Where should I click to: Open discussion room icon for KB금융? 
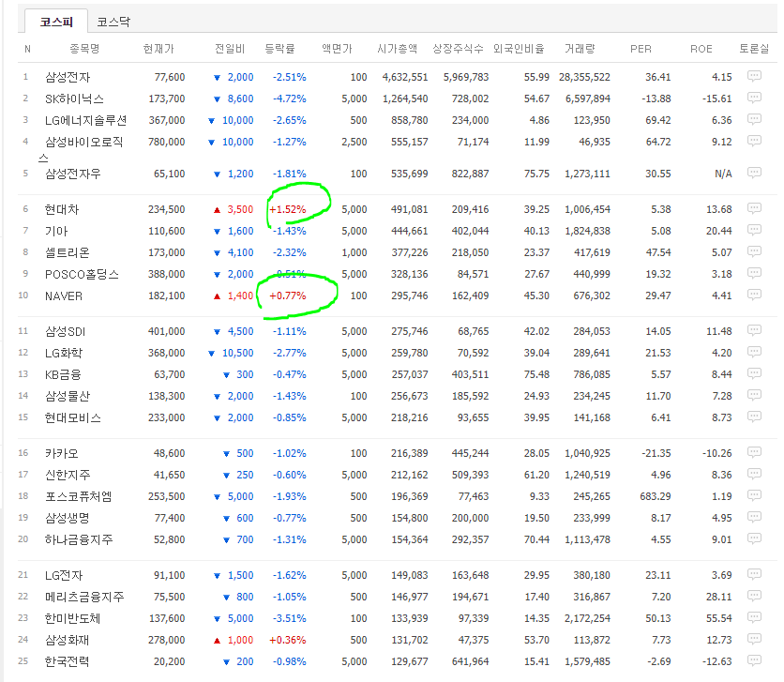pyautogui.click(x=754, y=373)
